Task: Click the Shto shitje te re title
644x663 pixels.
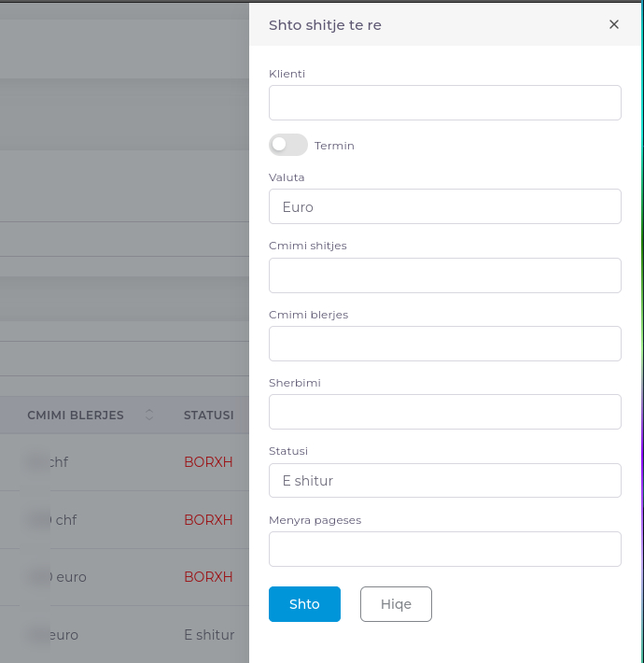Action: pyautogui.click(x=325, y=25)
